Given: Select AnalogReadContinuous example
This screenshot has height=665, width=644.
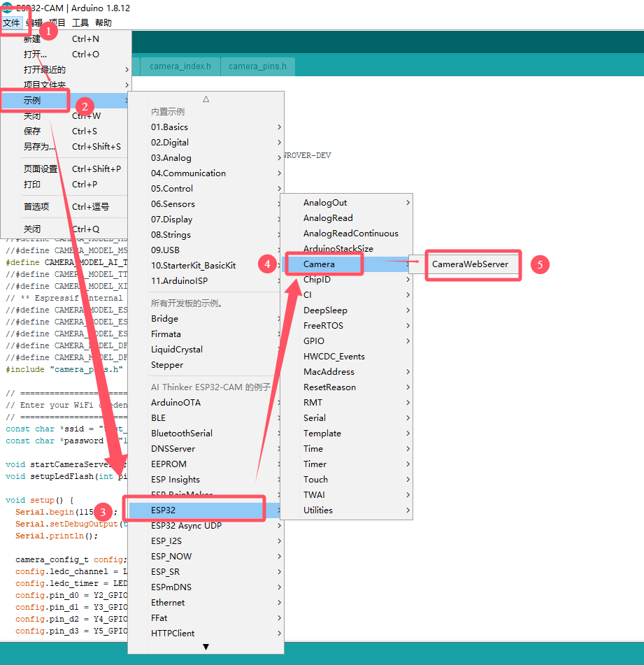Looking at the screenshot, I should click(x=346, y=234).
